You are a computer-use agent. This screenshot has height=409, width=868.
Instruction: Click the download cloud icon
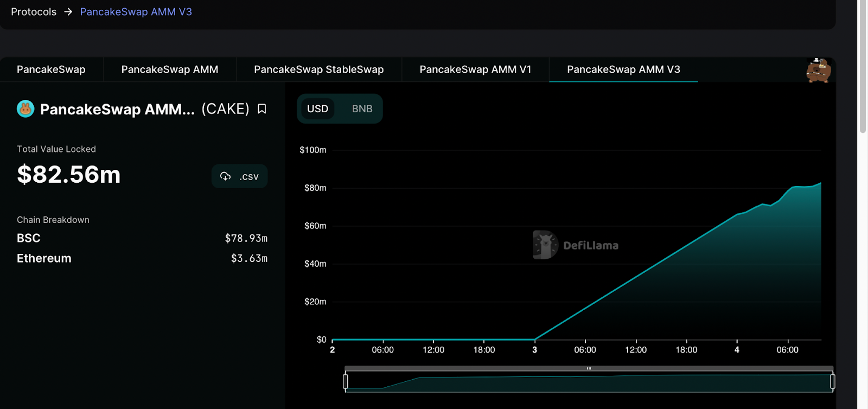click(x=225, y=176)
